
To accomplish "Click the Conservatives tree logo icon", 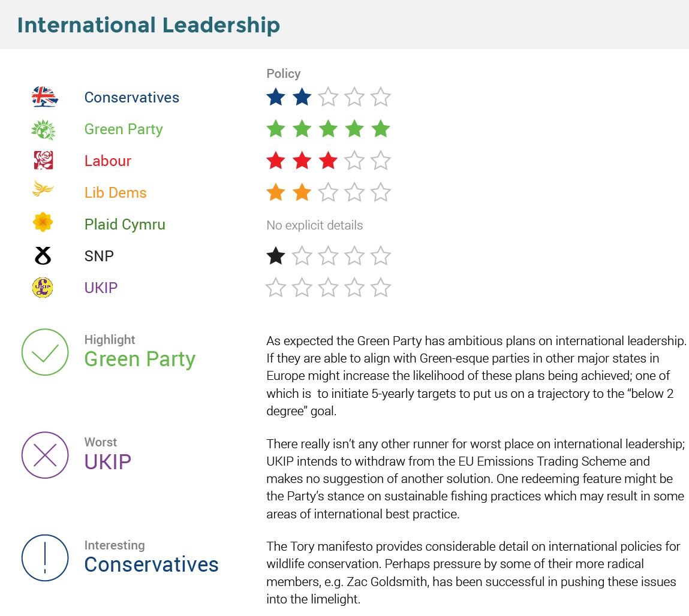I will [x=44, y=97].
